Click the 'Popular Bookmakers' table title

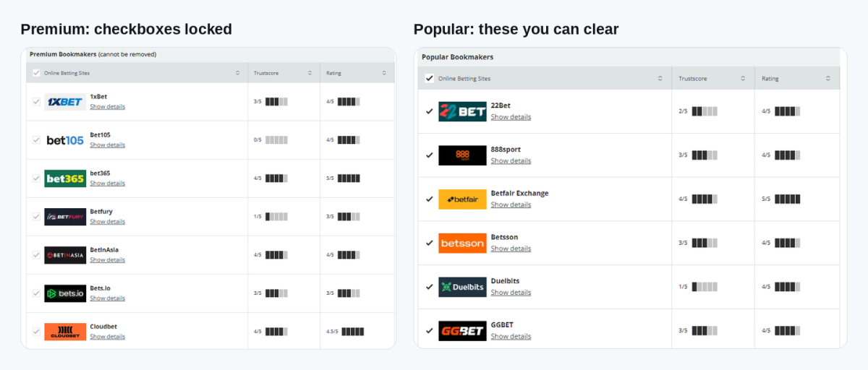point(458,57)
